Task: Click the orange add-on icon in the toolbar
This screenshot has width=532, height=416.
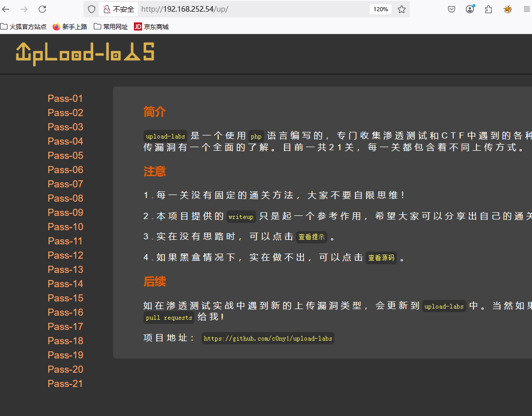Action: 507,9
